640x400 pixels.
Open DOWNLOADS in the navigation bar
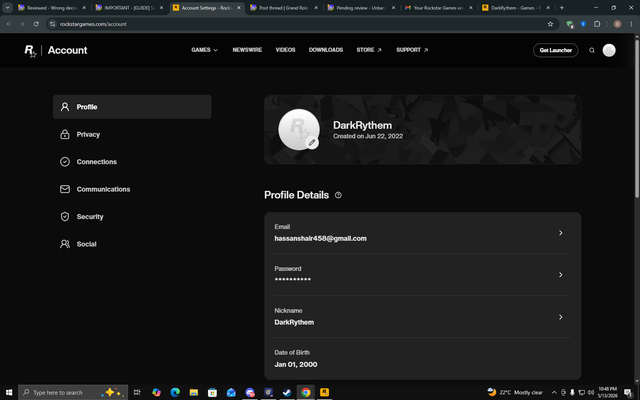[326, 50]
